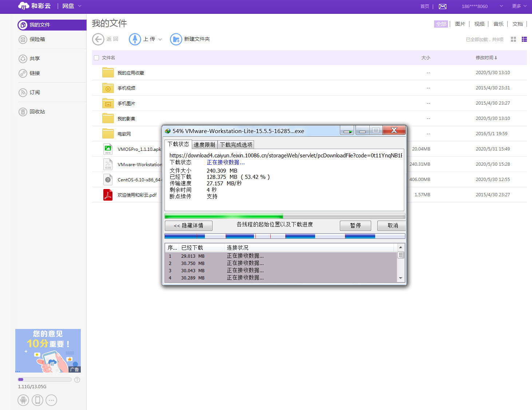Click the storage usage bar
Image resolution: width=532 pixels, height=410 pixels.
pyautogui.click(x=45, y=379)
